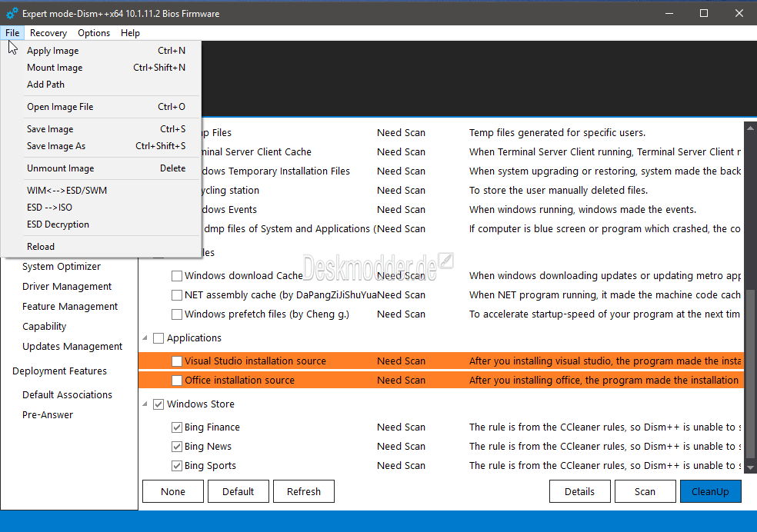This screenshot has width=757, height=532.
Task: Uncheck Bing News checkbox
Action: [177, 447]
